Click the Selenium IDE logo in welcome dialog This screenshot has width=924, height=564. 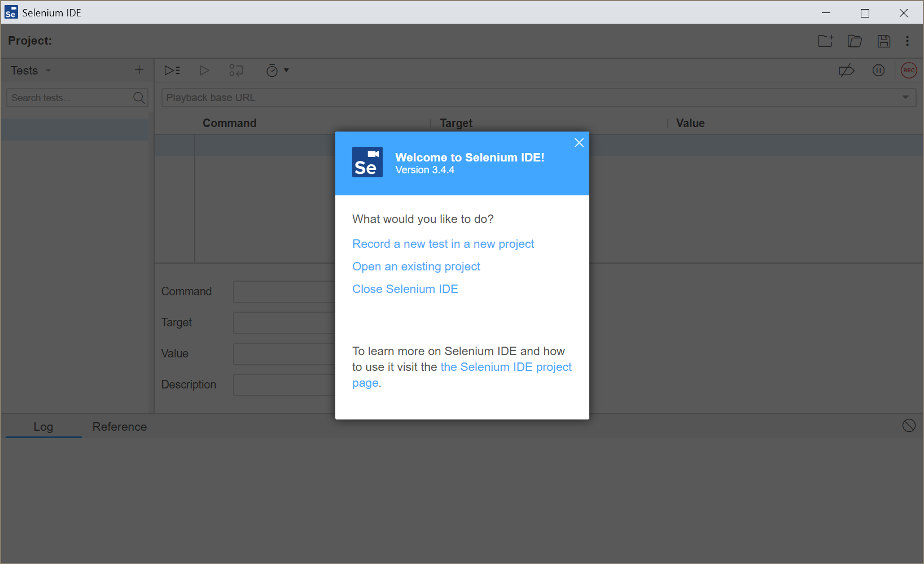[367, 162]
